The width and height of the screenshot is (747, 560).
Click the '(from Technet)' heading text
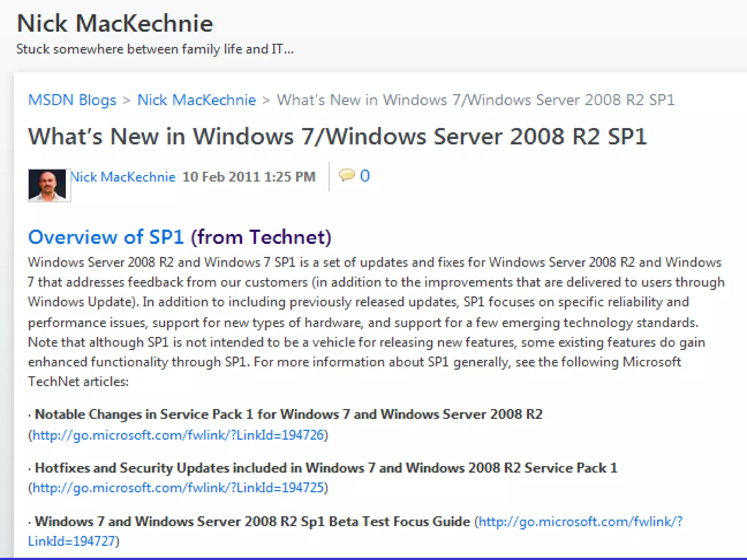261,237
